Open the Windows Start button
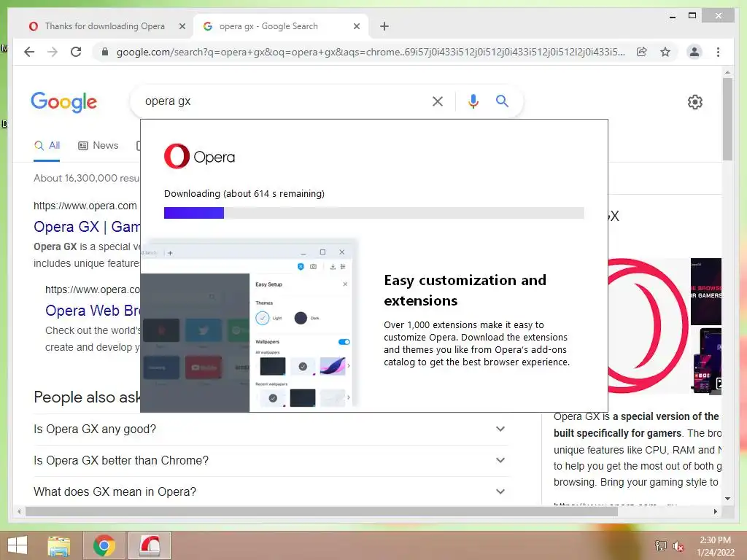 coord(18,545)
